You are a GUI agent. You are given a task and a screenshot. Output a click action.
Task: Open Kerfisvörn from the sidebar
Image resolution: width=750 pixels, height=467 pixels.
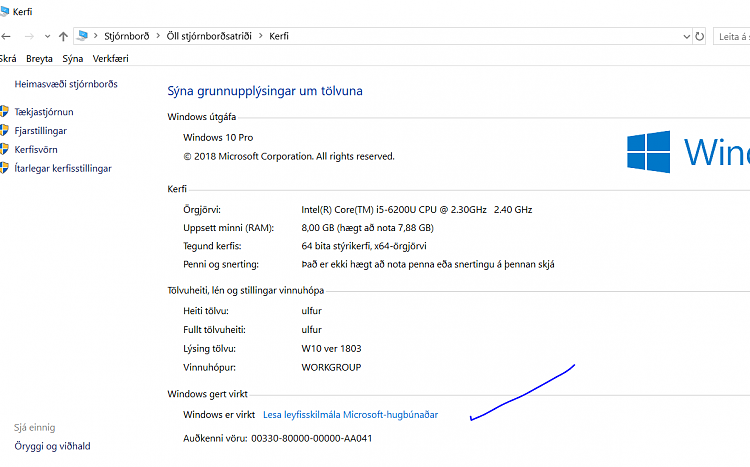point(36,150)
